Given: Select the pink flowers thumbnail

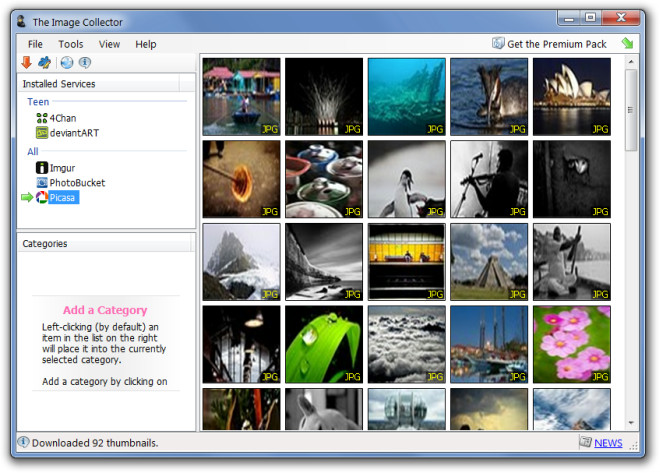Looking at the screenshot, I should (572, 344).
